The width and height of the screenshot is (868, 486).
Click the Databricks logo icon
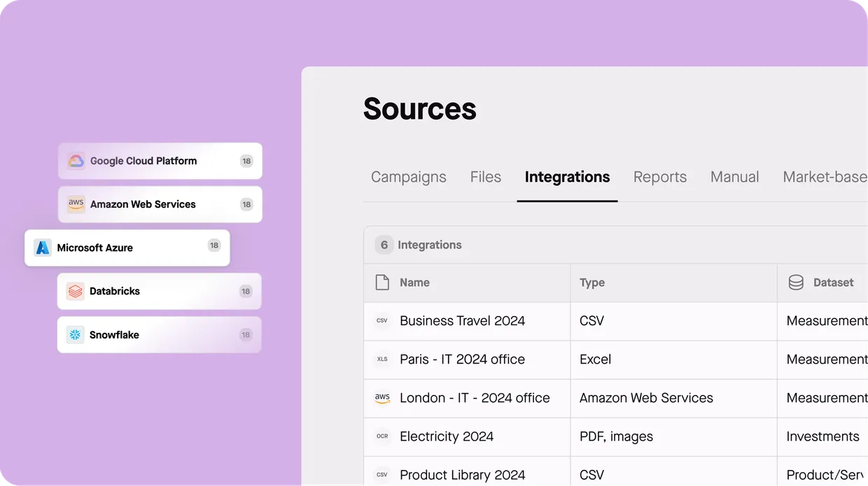click(75, 291)
